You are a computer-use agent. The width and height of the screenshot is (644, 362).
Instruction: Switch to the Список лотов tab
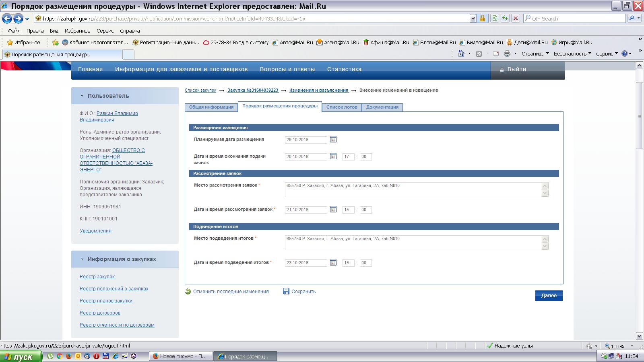click(x=342, y=107)
